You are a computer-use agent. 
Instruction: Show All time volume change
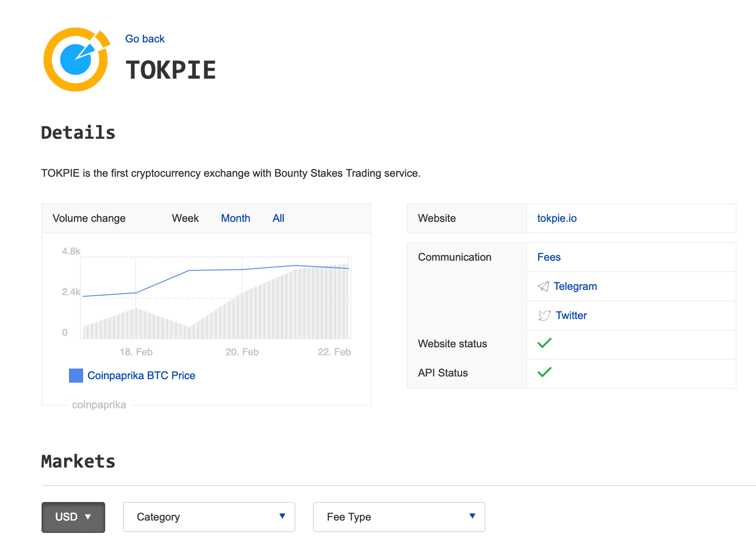click(x=279, y=218)
